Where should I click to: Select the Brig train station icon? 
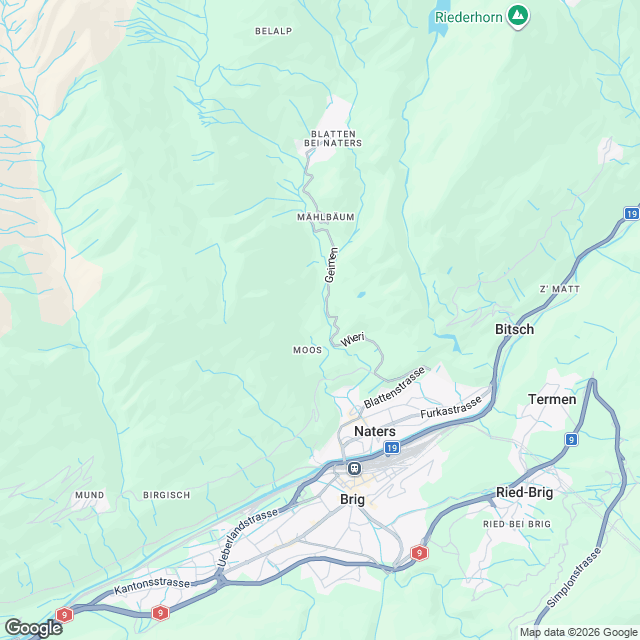[x=355, y=468]
